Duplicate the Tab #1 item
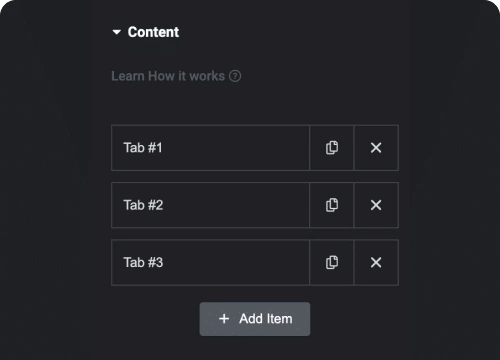 click(332, 148)
